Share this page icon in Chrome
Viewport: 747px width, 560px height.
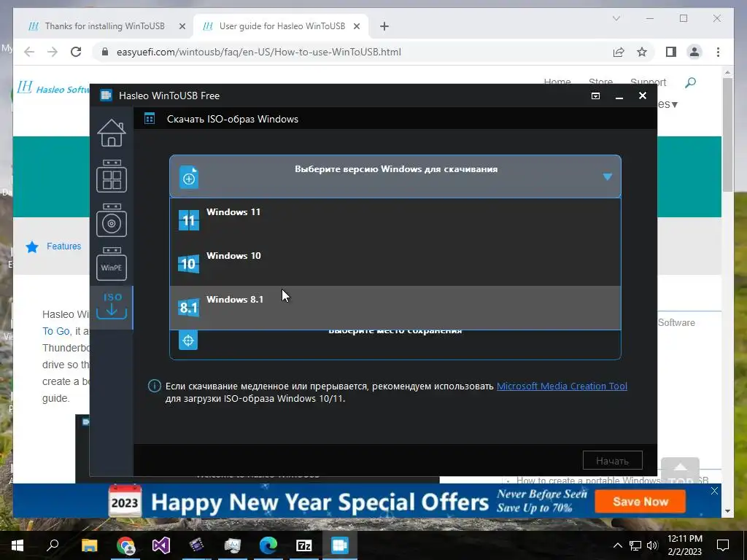coord(619,52)
